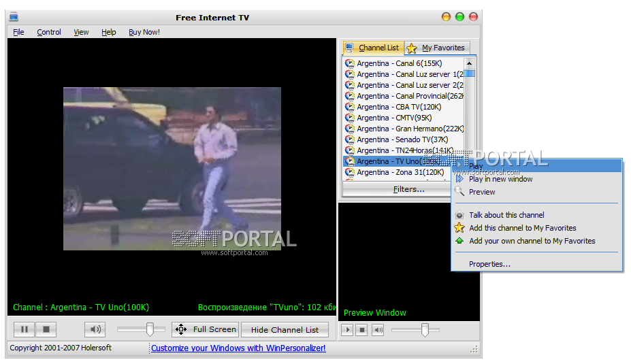Click the Argentina - Senado TV channel icon

tap(349, 139)
